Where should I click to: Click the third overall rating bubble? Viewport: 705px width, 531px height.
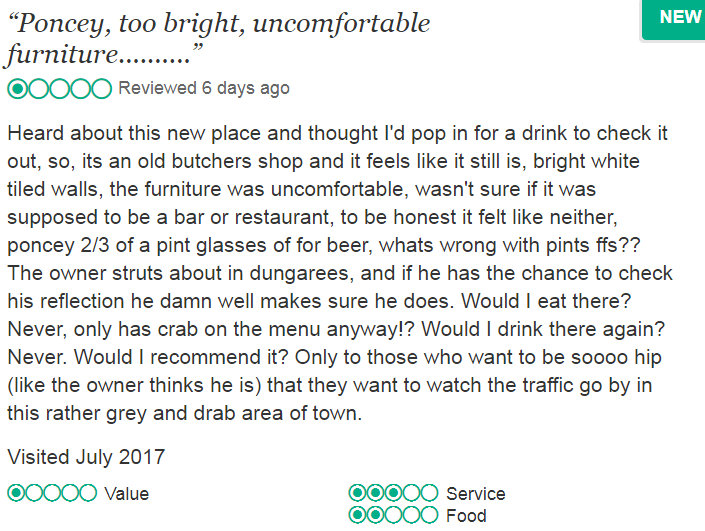[60, 89]
